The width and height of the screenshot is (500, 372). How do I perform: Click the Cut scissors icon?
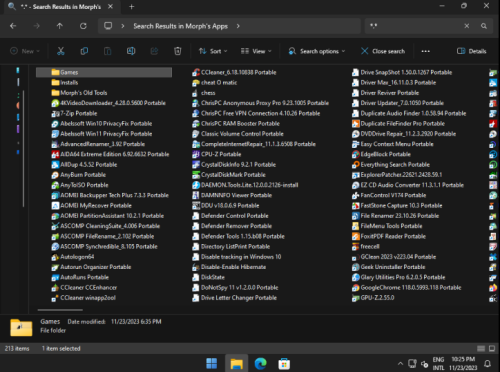coord(60,51)
